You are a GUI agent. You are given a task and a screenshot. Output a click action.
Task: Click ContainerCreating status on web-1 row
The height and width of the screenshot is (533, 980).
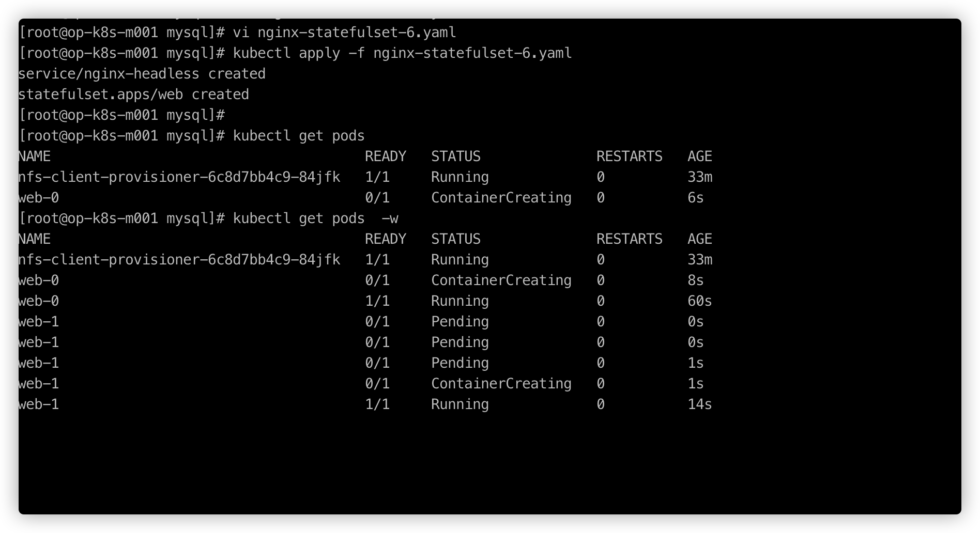pyautogui.click(x=501, y=384)
